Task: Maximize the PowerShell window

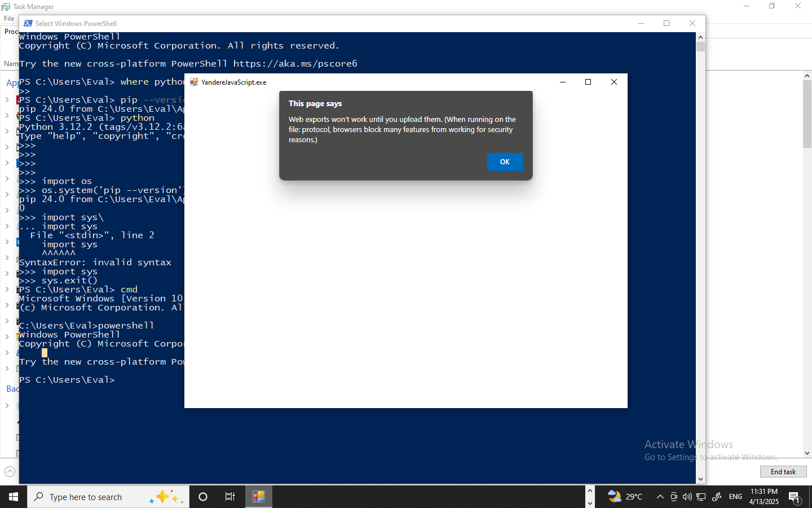Action: pyautogui.click(x=667, y=23)
